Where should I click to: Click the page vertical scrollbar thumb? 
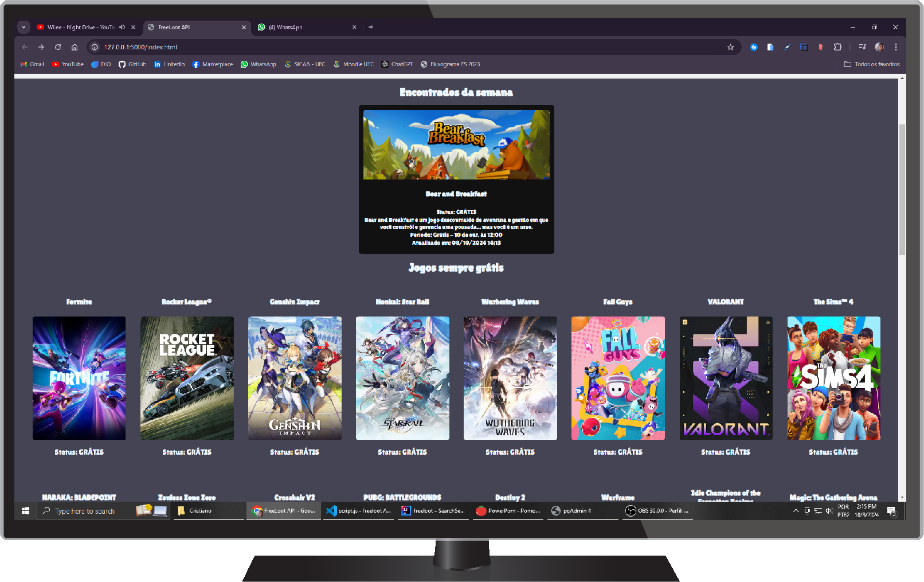[x=902, y=189]
